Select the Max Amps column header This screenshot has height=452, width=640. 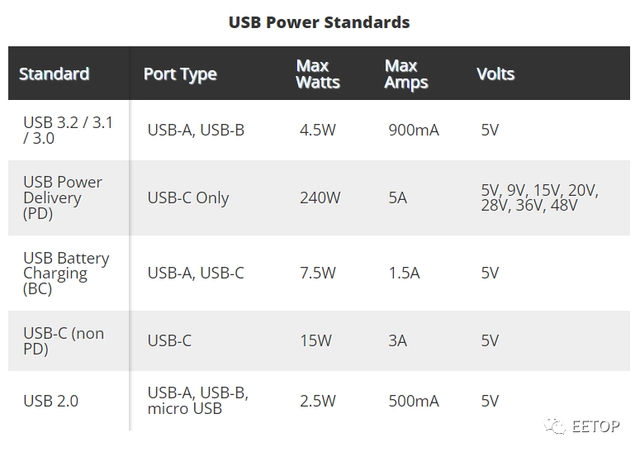click(x=406, y=74)
